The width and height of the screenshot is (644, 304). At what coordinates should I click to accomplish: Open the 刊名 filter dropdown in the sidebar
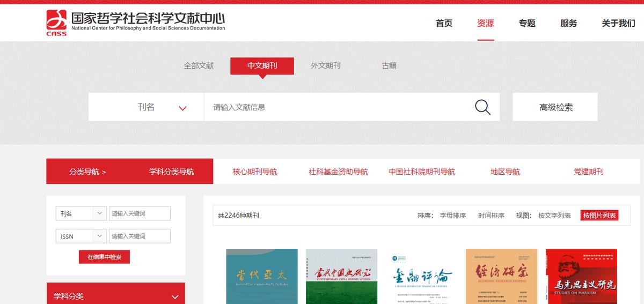point(80,213)
